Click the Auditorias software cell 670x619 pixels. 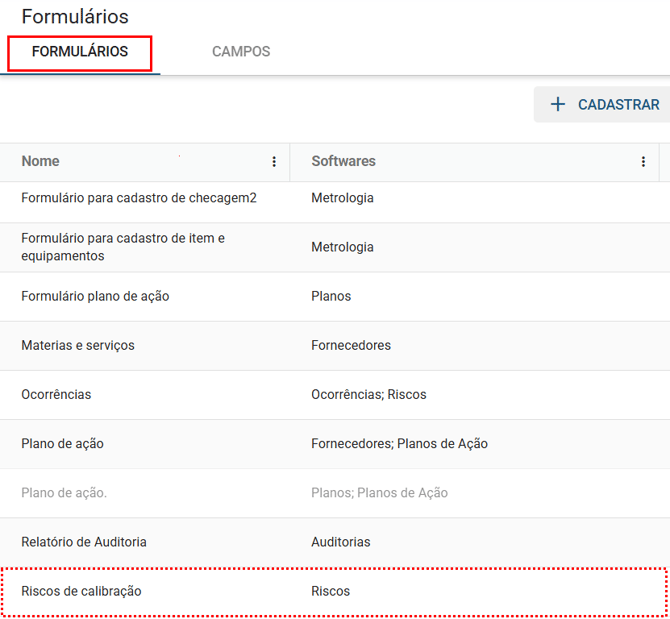point(341,542)
